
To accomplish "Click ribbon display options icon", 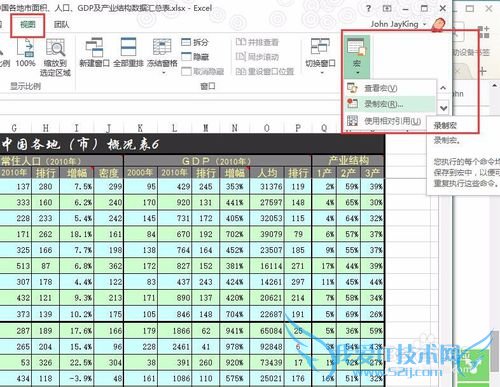I will click(x=387, y=8).
